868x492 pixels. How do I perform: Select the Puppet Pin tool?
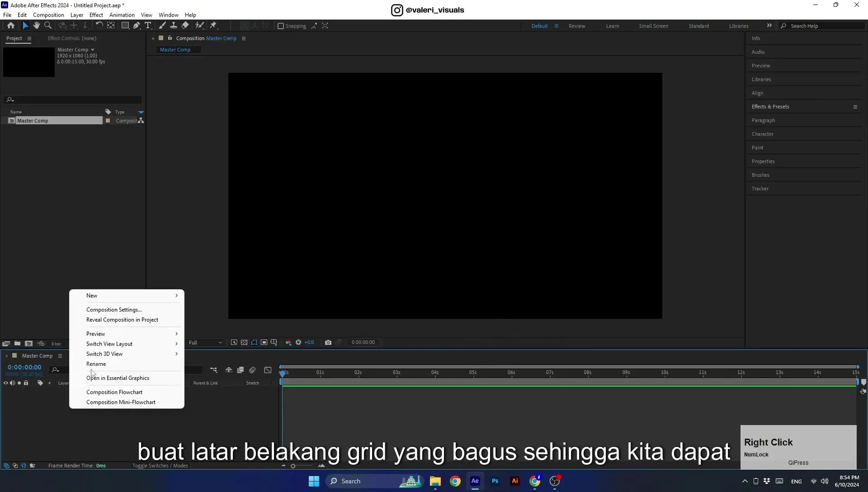coord(213,26)
